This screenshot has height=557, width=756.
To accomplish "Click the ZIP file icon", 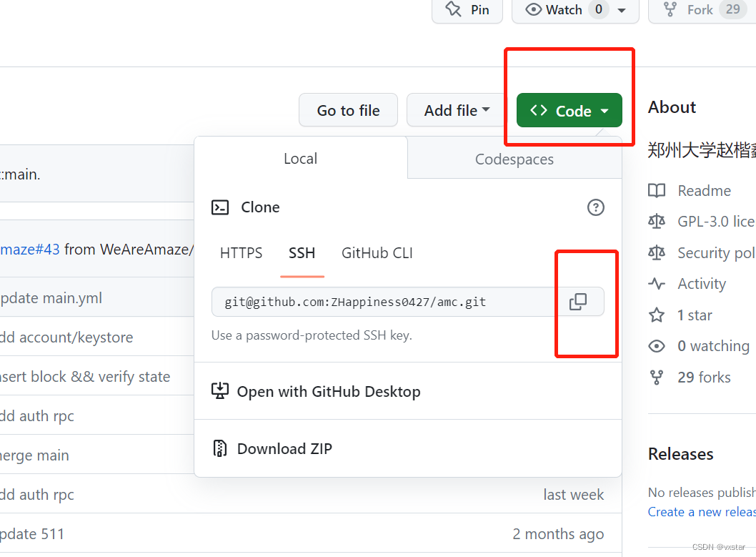I will (220, 448).
